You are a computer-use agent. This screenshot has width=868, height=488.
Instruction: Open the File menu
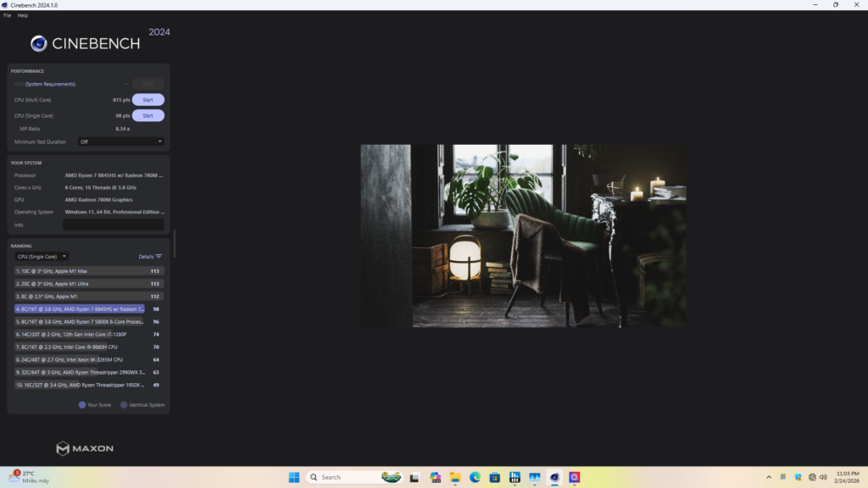[7, 15]
